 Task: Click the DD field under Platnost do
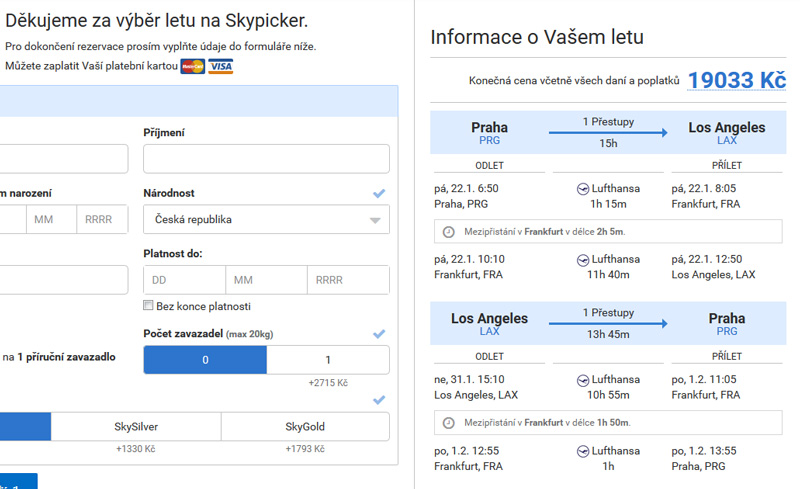click(184, 280)
